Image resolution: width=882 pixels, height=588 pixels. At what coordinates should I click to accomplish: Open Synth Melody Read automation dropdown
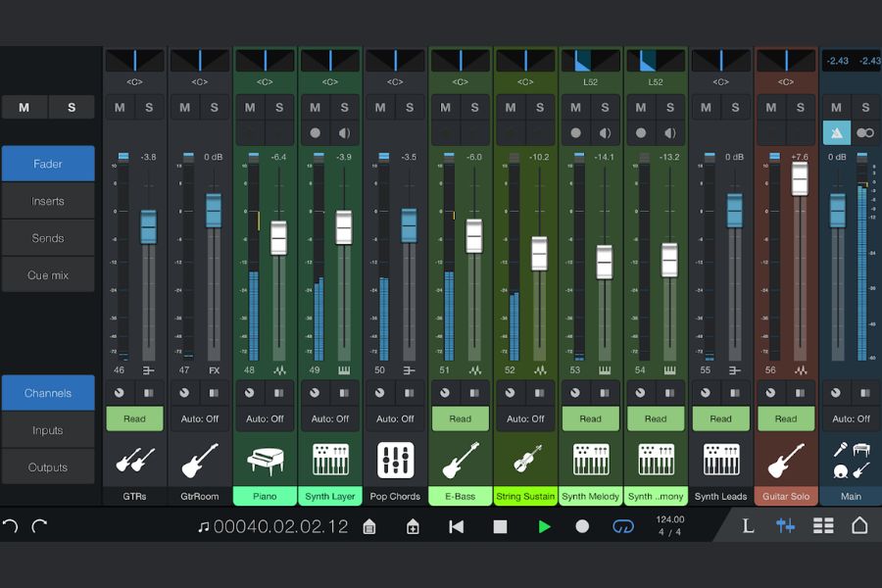[x=591, y=418]
